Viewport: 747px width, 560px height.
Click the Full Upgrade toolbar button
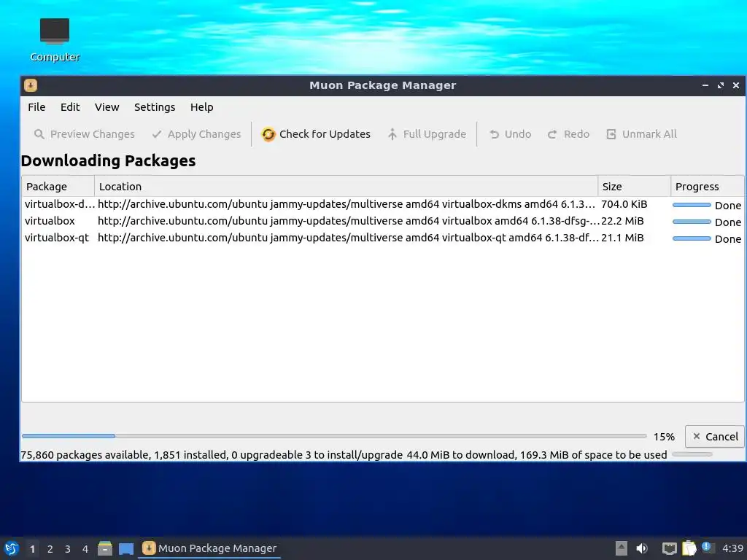click(x=427, y=134)
